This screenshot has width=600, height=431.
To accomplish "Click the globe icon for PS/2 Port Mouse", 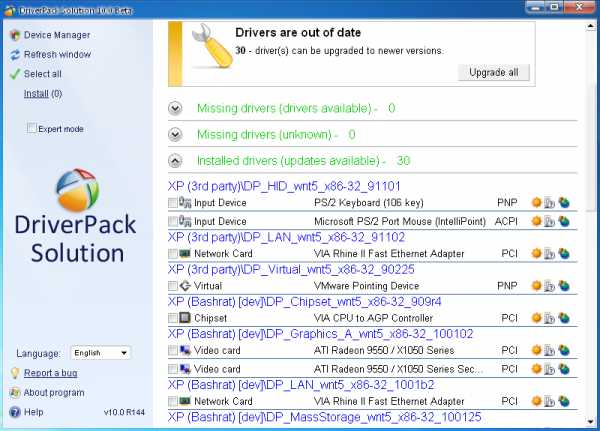I will pyautogui.click(x=564, y=221).
